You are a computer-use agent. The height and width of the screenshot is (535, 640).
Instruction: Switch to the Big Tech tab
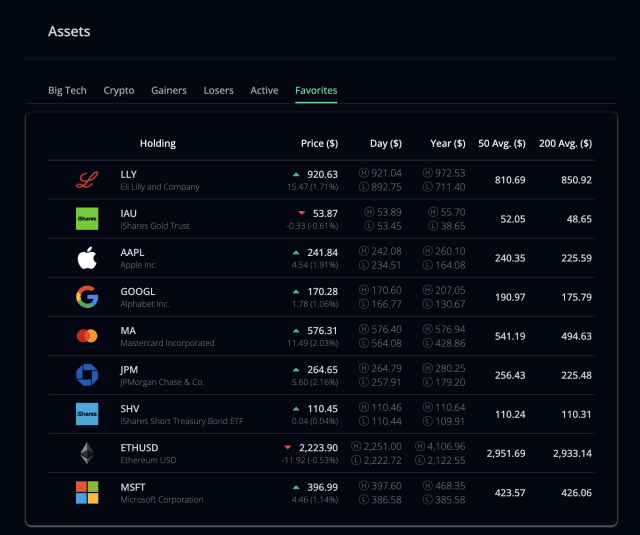67,90
